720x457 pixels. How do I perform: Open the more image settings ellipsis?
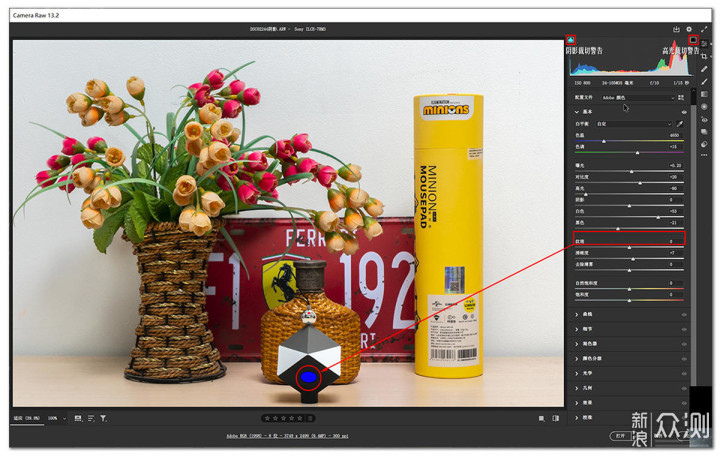tap(704, 155)
